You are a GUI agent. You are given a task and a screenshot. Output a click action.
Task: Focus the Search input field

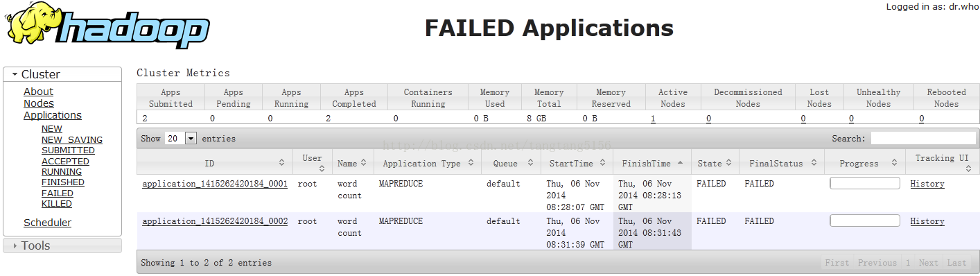coord(923,139)
